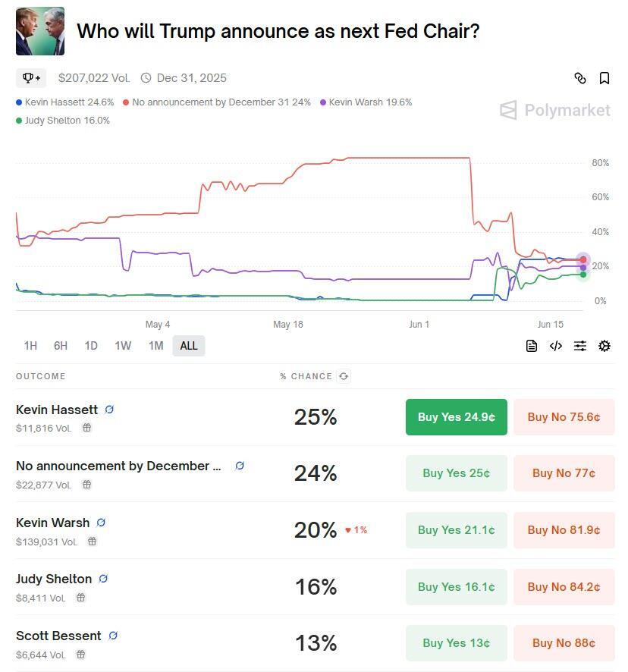
Task: Click gift icon under Kevin Hassett
Action: (87, 428)
